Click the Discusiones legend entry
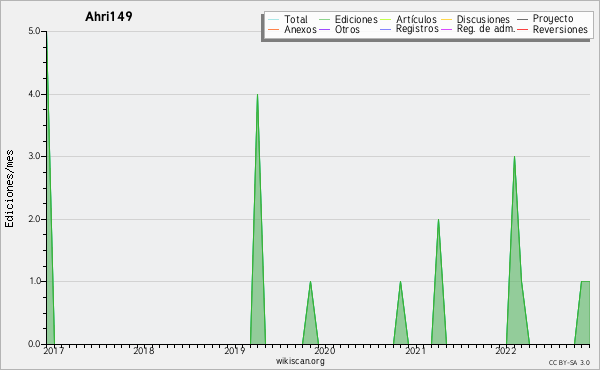Screen dimensions: 600x370 [x=475, y=19]
